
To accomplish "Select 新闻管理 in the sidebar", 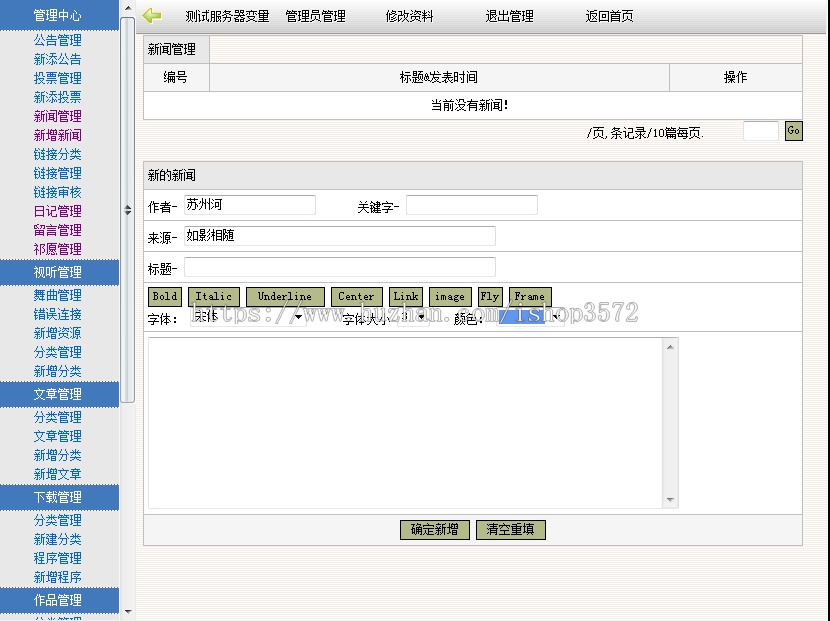I will pos(57,116).
